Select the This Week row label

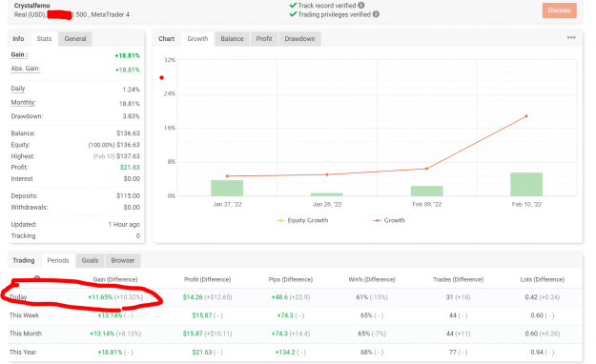coord(25,315)
